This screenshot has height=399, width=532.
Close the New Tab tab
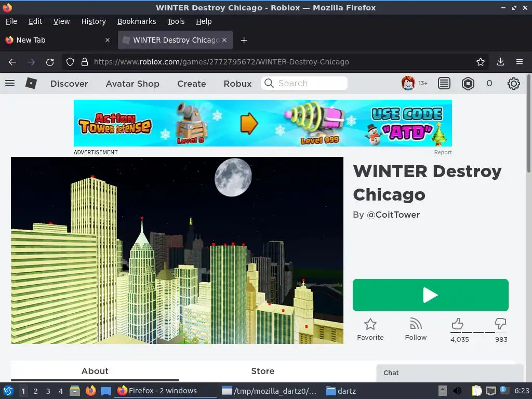click(x=107, y=40)
